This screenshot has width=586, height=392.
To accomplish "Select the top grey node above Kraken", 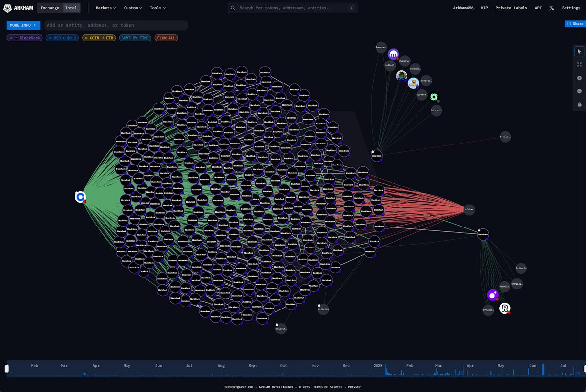I will [x=381, y=48].
